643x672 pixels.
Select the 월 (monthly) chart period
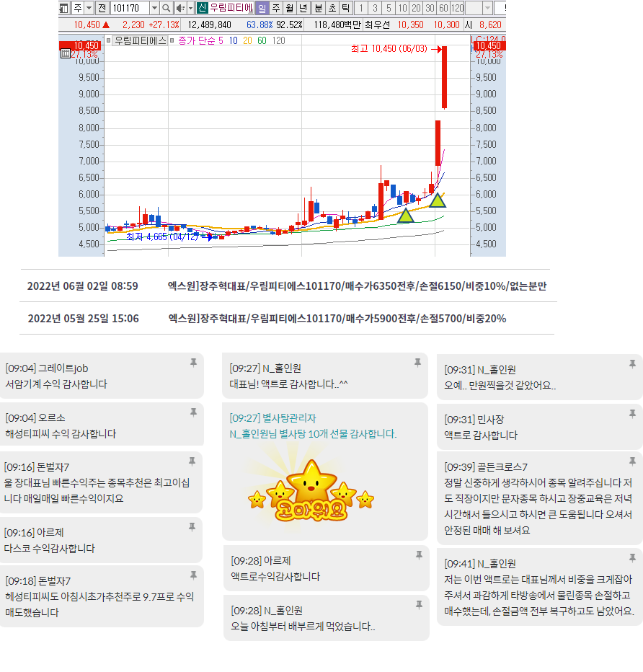[x=290, y=8]
